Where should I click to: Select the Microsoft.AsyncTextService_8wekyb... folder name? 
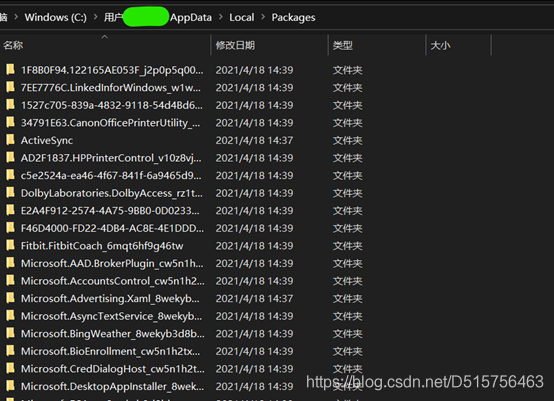pos(112,316)
